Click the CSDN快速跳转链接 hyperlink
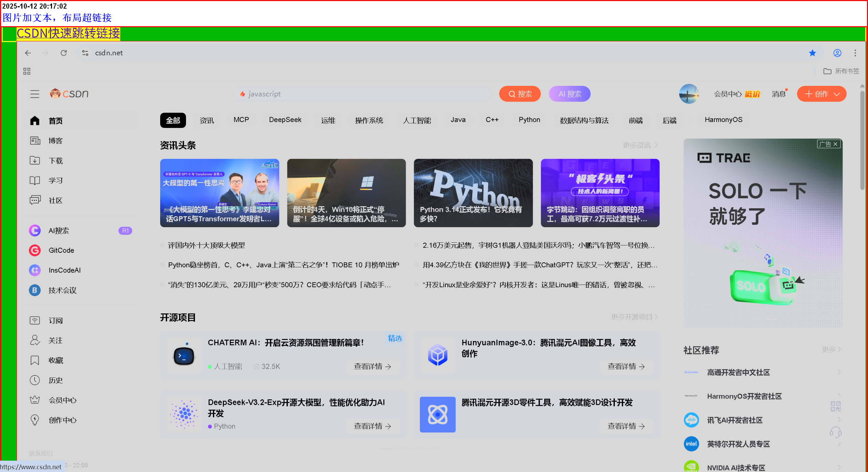Viewport: 868px width, 472px height. 68,33
